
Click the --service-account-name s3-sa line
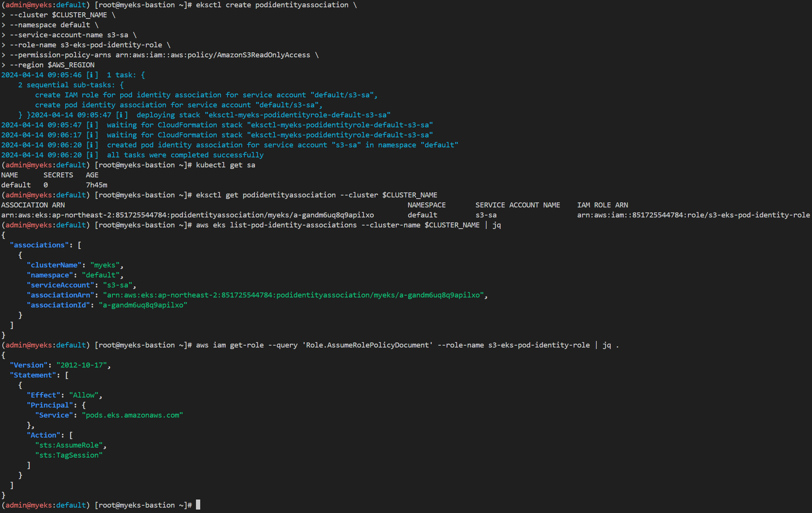point(73,35)
